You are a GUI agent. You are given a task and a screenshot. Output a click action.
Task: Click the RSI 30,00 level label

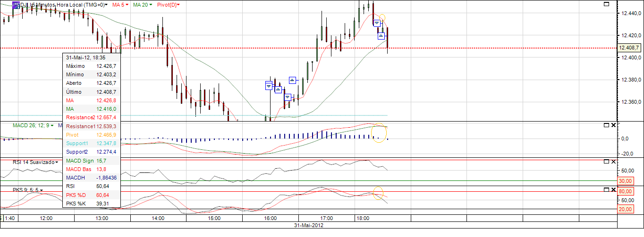click(625, 181)
